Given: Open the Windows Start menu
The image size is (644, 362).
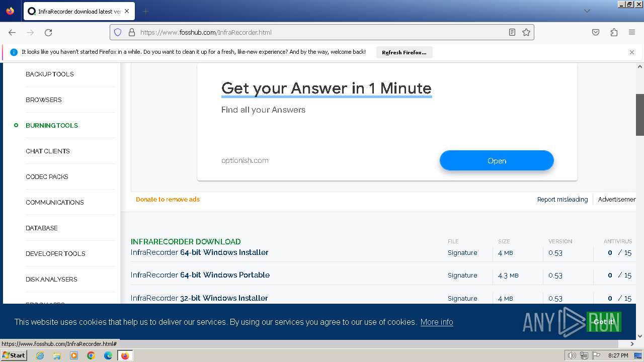Looking at the screenshot, I should pos(14,355).
